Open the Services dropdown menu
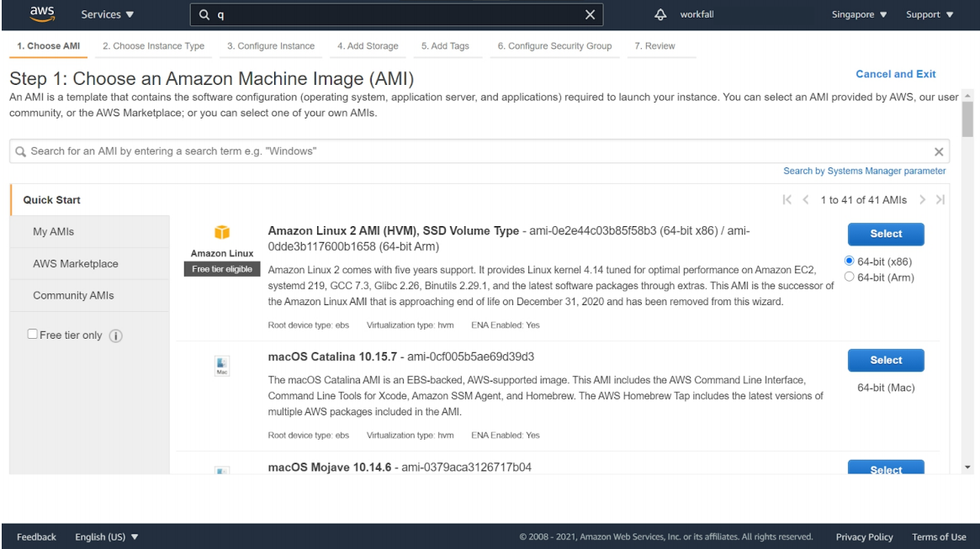This screenshot has height=549, width=980. [x=107, y=14]
